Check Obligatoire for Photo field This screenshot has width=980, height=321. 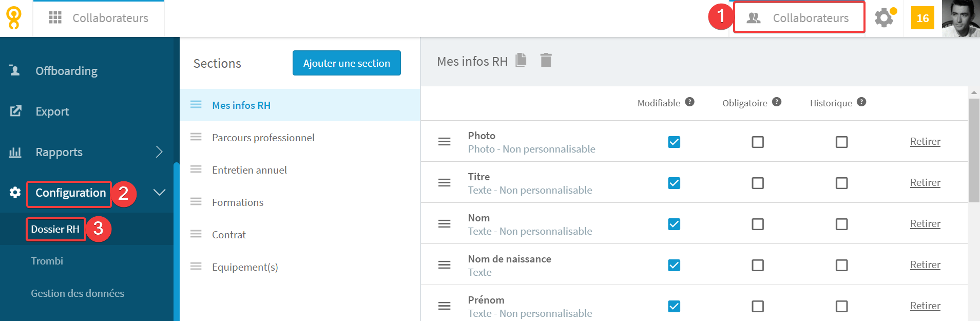point(758,142)
